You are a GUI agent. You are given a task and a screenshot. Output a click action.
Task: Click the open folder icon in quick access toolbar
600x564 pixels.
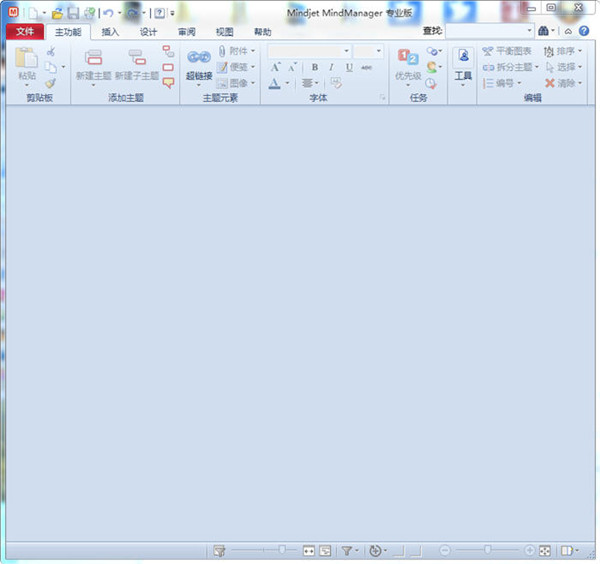tap(57, 13)
